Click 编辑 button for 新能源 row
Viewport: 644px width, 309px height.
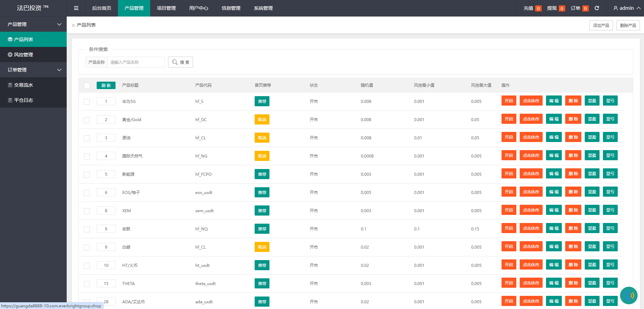tap(554, 173)
